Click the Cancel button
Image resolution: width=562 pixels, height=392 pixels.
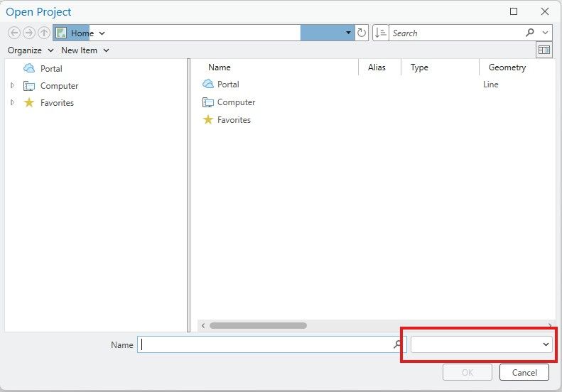524,372
